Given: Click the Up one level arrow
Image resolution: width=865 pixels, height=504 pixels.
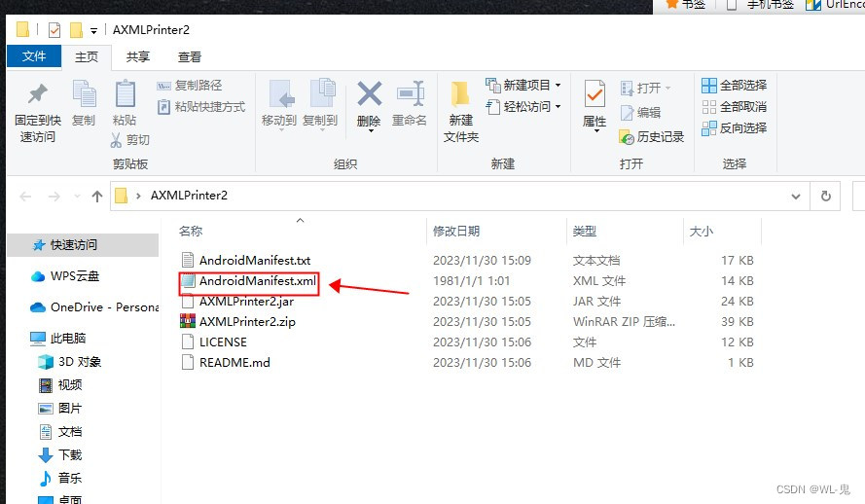Looking at the screenshot, I should tap(97, 197).
